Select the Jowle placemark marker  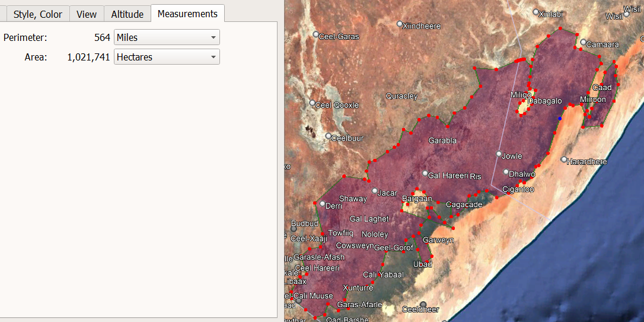(x=499, y=155)
